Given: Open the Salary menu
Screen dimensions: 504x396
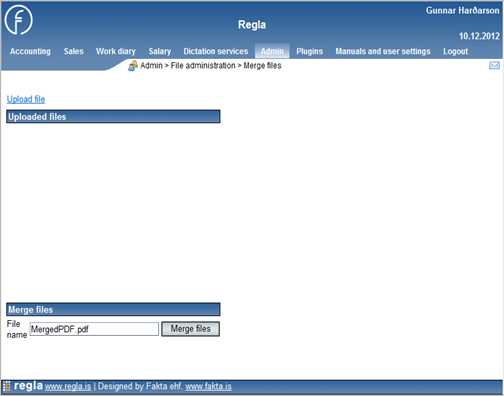Looking at the screenshot, I should click(x=160, y=51).
